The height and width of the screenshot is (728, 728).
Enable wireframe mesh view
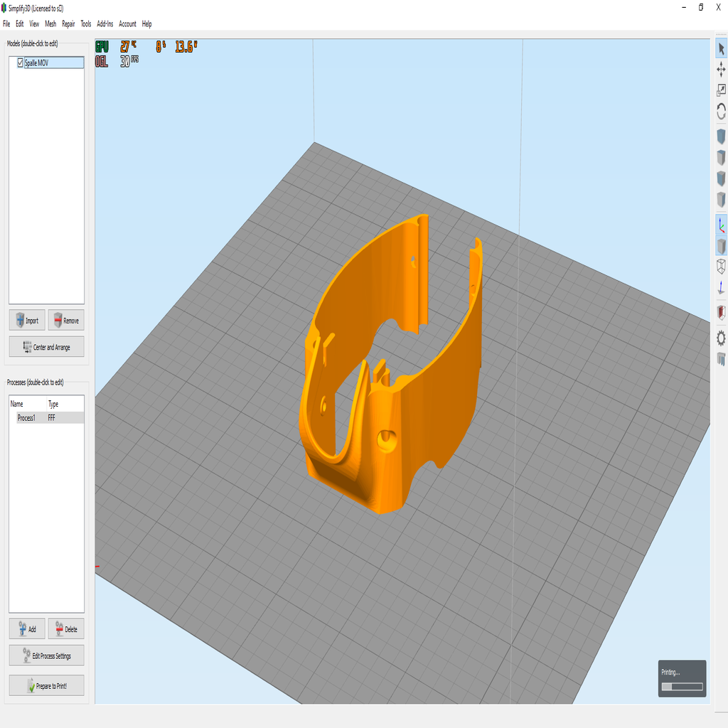pyautogui.click(x=720, y=267)
